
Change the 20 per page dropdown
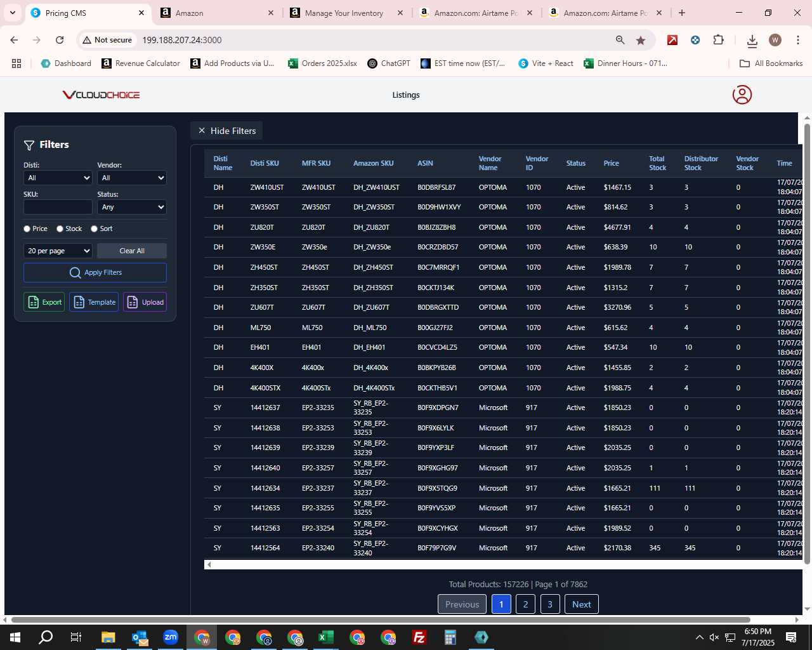pyautogui.click(x=58, y=251)
